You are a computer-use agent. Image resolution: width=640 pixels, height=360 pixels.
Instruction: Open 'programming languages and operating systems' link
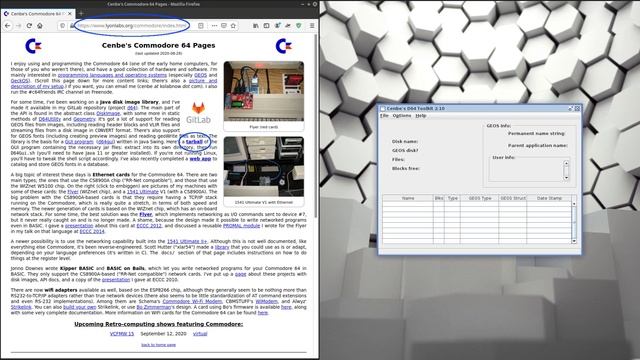tap(112, 75)
